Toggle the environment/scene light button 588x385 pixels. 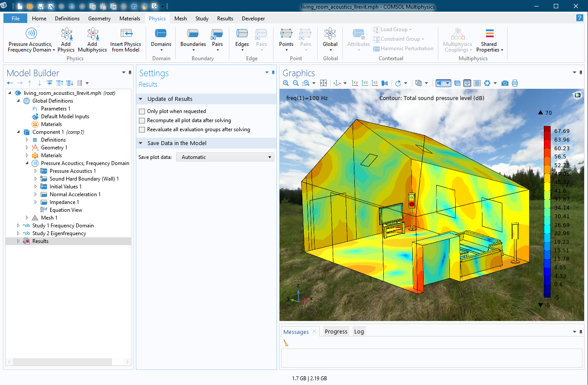443,83
